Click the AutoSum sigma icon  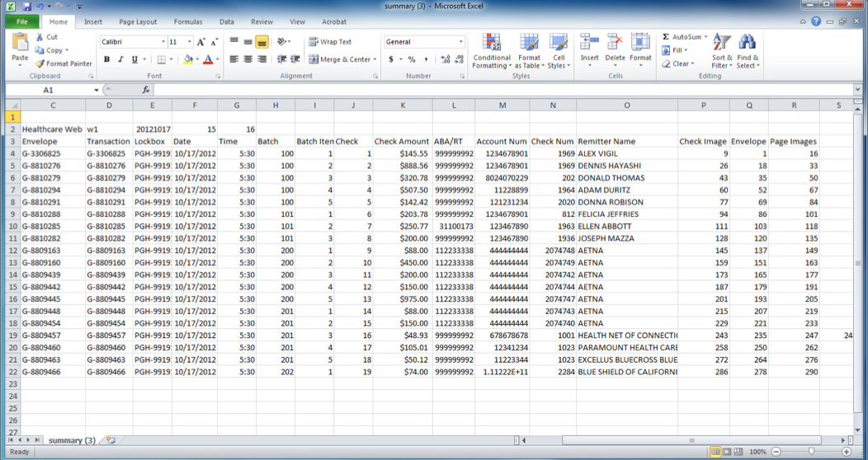click(666, 37)
